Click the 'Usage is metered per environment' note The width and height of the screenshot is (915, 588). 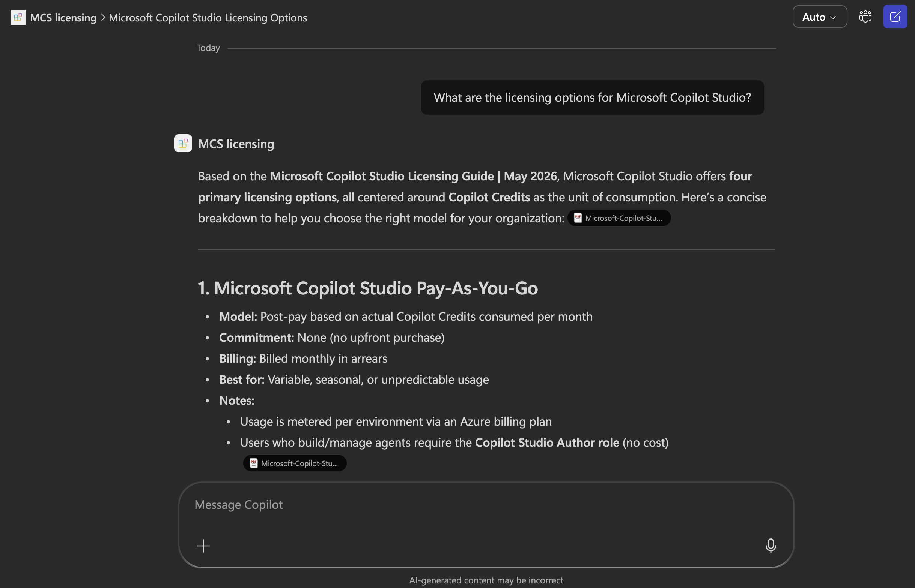396,421
